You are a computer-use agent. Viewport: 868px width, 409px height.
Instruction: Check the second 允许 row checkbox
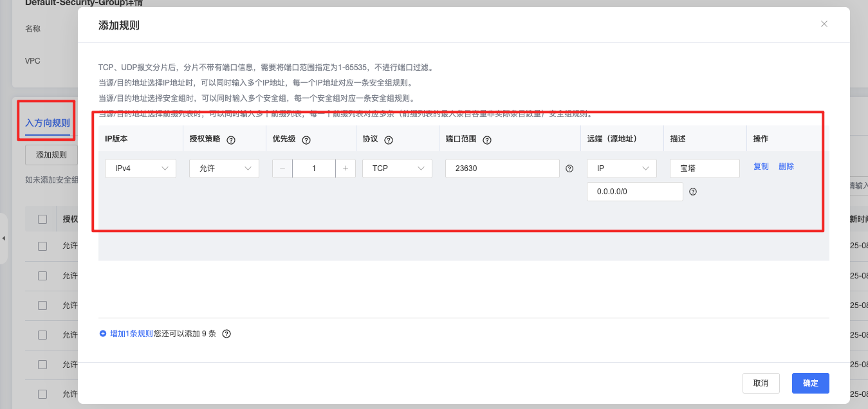[x=41, y=275]
